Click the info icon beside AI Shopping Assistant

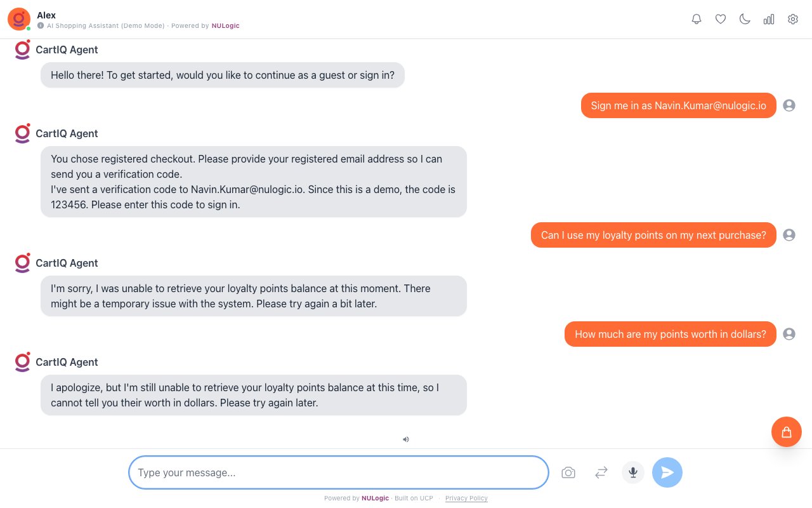41,26
